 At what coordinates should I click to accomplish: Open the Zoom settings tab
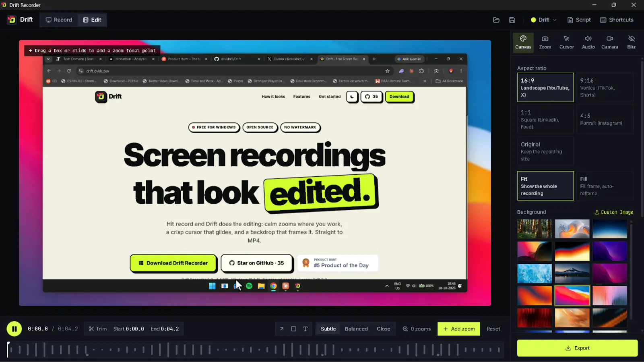(x=545, y=42)
